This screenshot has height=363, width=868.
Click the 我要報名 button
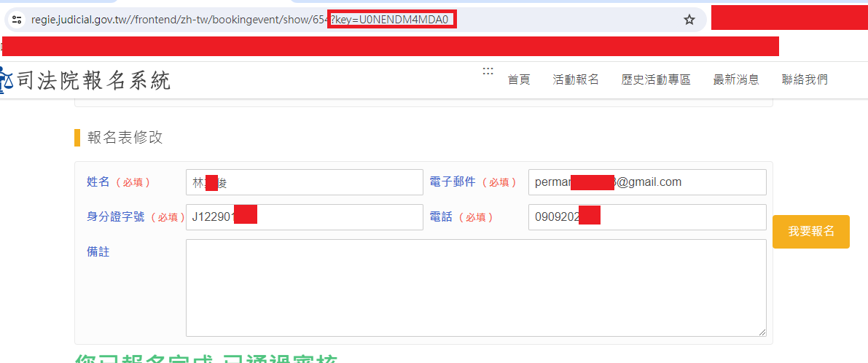click(811, 232)
